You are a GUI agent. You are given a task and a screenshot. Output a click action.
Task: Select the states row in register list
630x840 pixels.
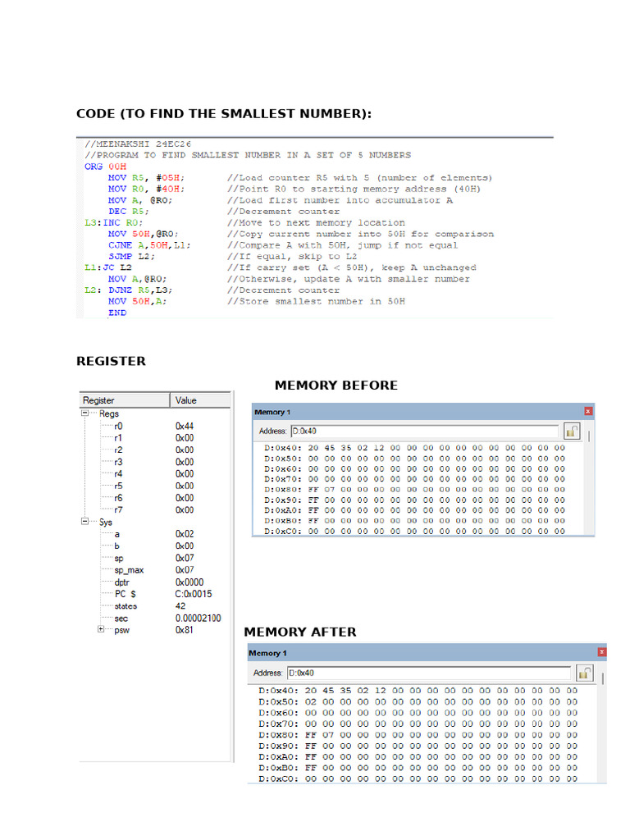pyautogui.click(x=155, y=606)
